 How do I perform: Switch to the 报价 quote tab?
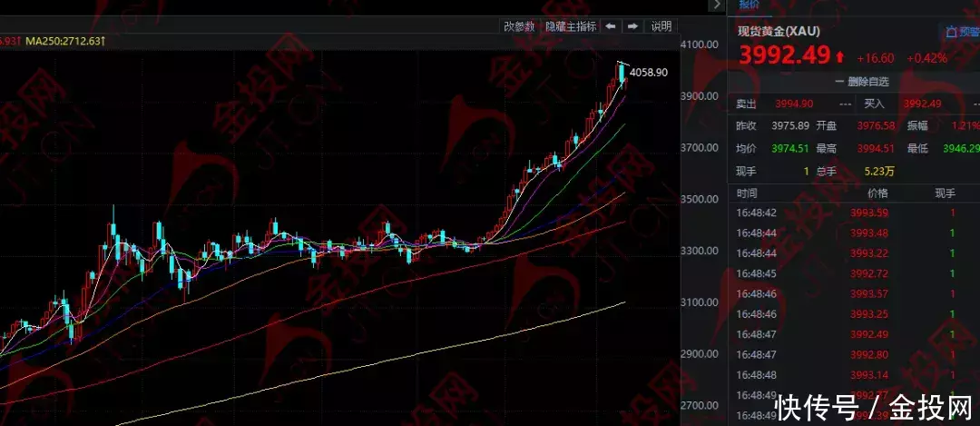coord(749,5)
